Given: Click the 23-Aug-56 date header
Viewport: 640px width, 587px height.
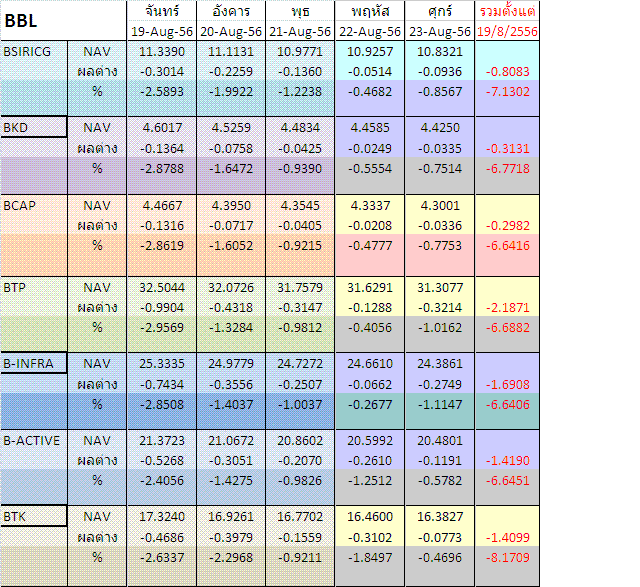Looking at the screenshot, I should tap(440, 31).
